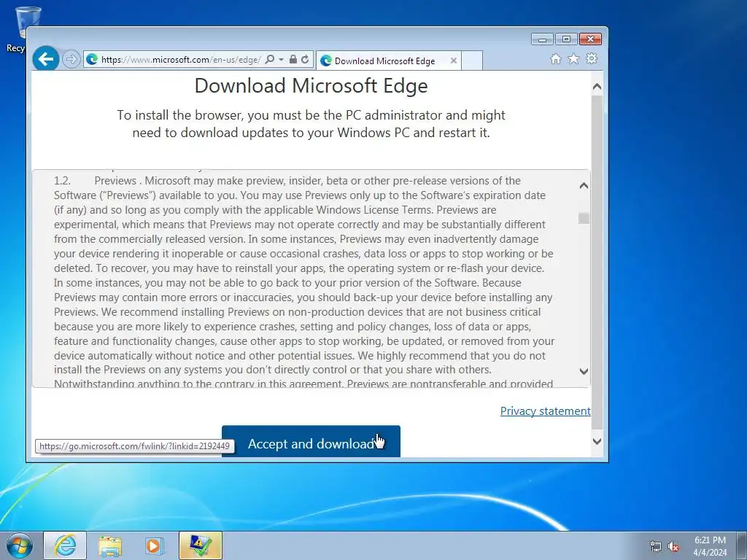The width and height of the screenshot is (747, 560).
Task: Click the Download Microsoft Edge heading
Action: [311, 86]
